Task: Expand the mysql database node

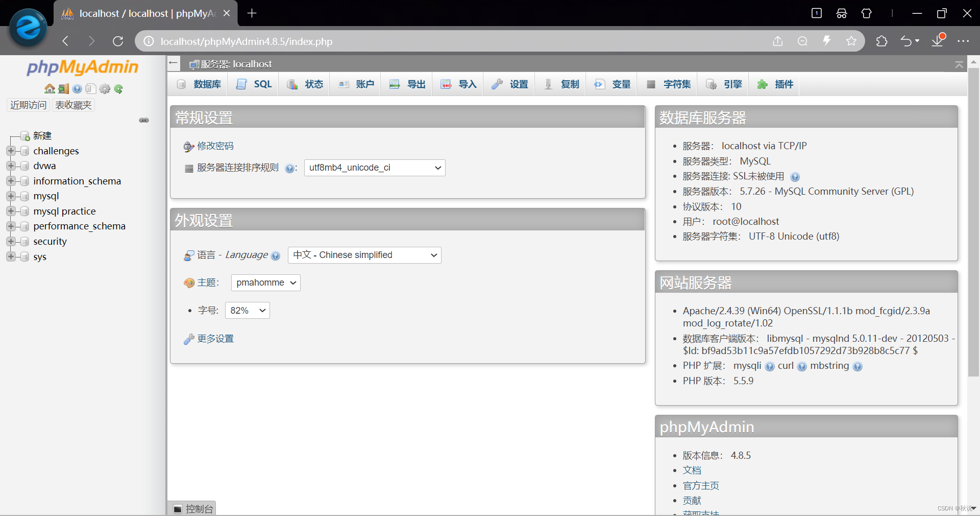Action: click(x=11, y=196)
